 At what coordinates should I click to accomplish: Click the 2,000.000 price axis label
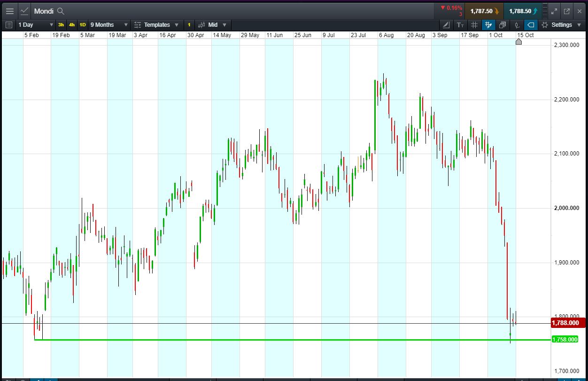(566, 208)
